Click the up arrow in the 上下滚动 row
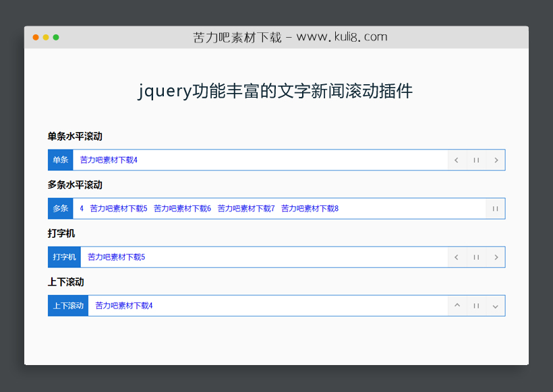The image size is (553, 392). pos(457,305)
